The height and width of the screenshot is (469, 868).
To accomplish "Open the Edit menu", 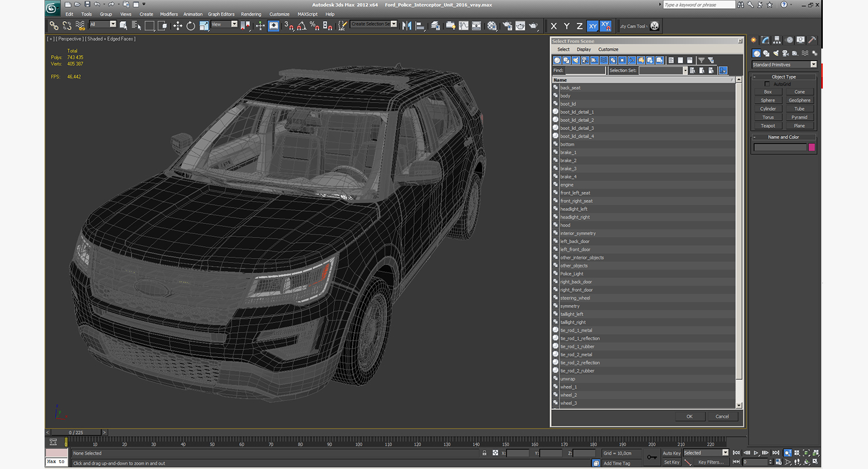I will (69, 14).
